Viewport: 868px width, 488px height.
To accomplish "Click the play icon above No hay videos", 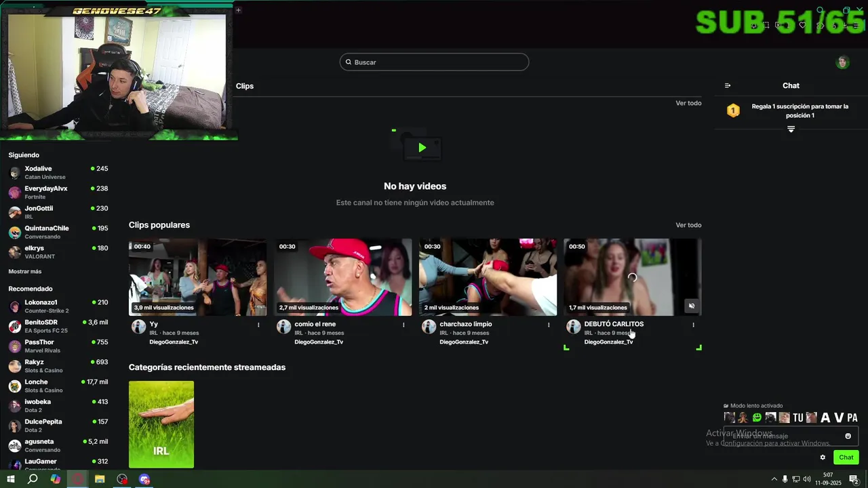I will [x=422, y=148].
